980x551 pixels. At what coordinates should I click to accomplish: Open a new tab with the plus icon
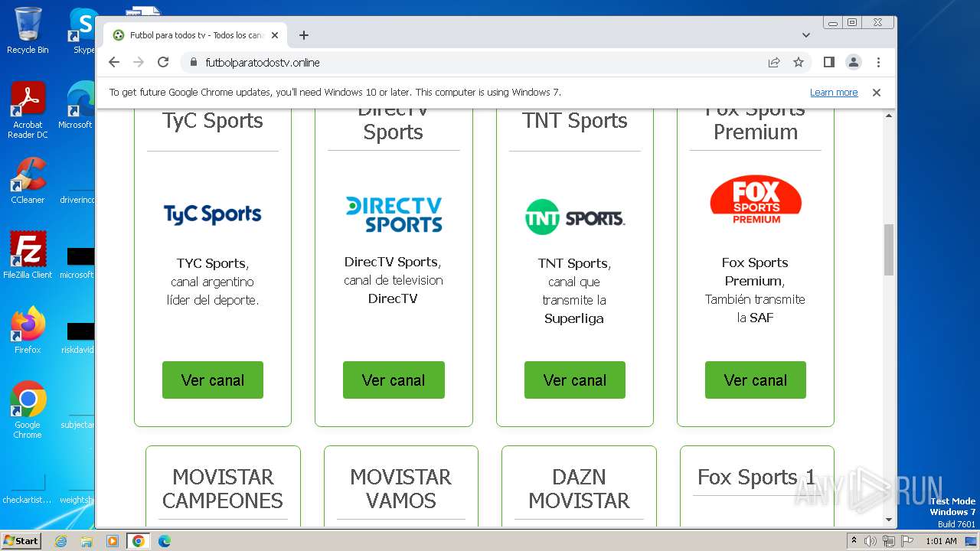304,35
